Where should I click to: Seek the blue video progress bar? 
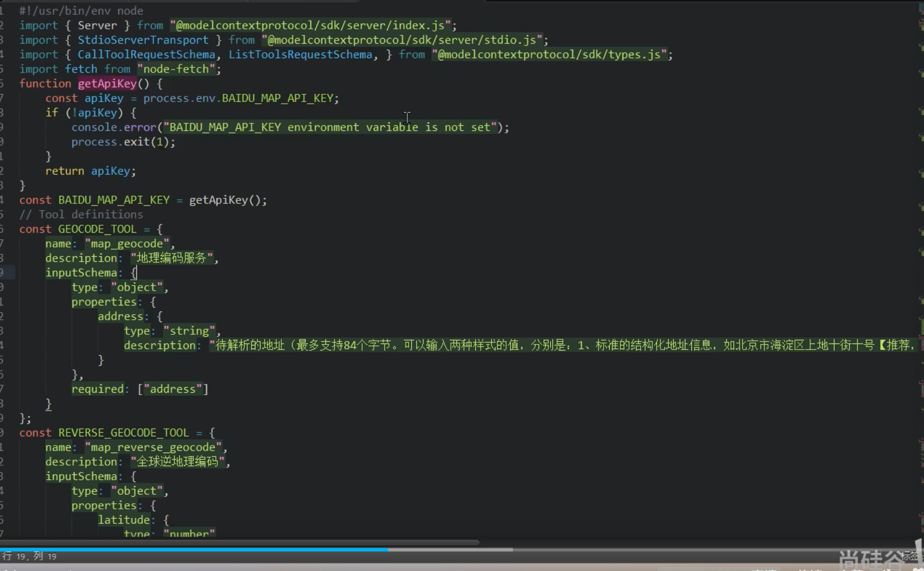194,550
